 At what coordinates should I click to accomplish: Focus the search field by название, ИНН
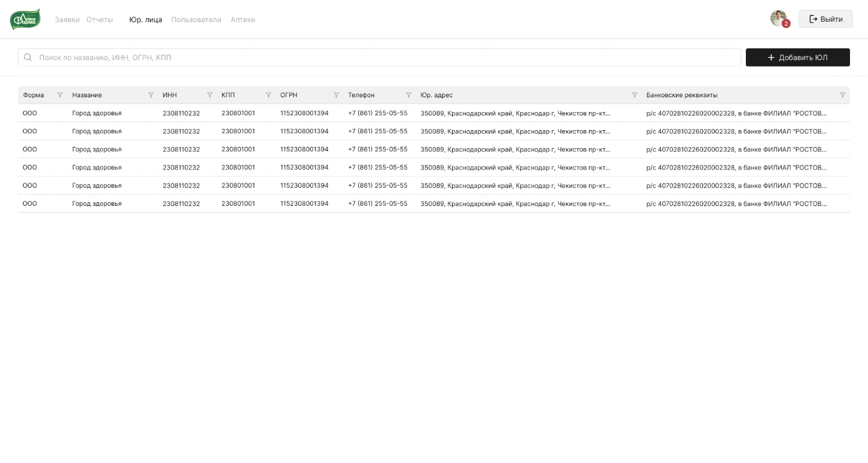(x=384, y=58)
